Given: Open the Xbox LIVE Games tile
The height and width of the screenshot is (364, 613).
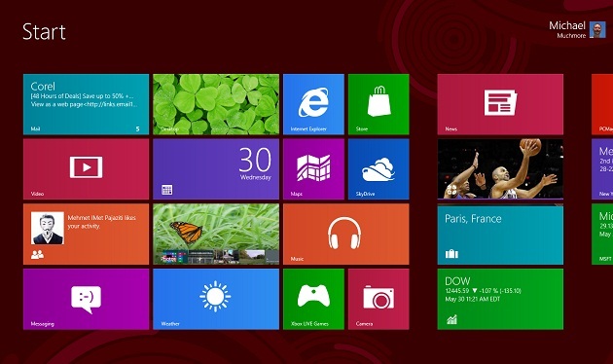Looking at the screenshot, I should pyautogui.click(x=313, y=299).
